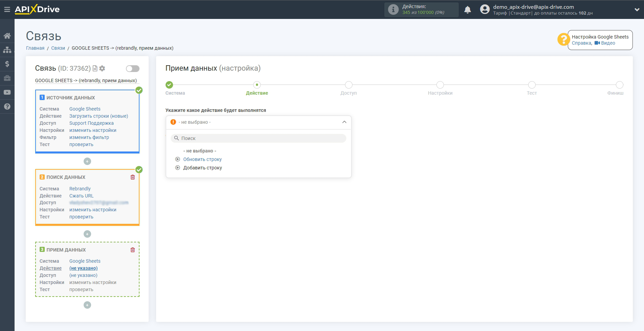Open the YouTube video icon in sidebar

pyautogui.click(x=7, y=92)
